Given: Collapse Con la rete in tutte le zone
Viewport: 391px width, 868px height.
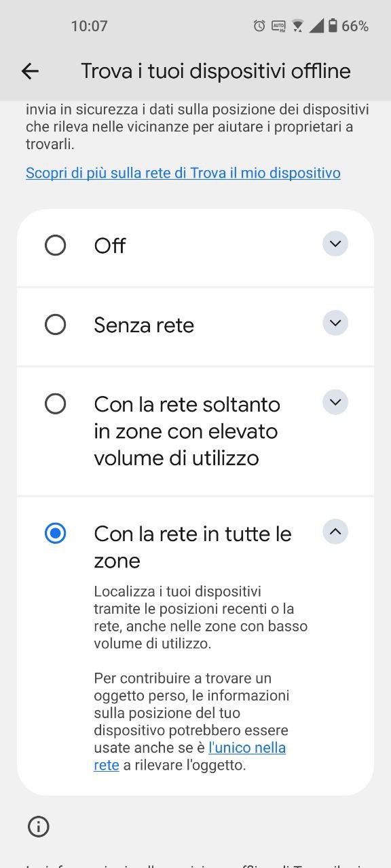Looking at the screenshot, I should (335, 532).
